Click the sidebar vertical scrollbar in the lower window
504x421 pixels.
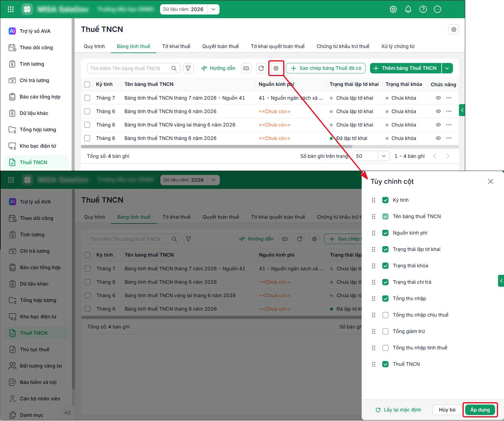click(73, 289)
